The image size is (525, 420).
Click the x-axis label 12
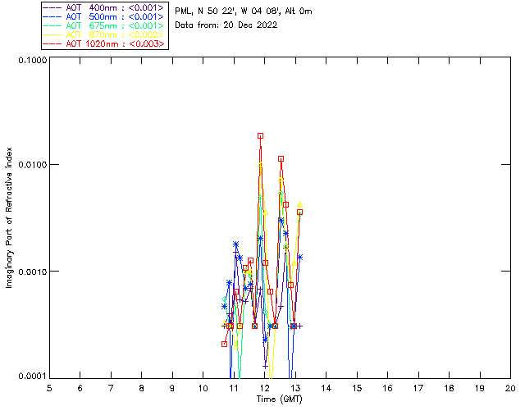[x=264, y=388]
